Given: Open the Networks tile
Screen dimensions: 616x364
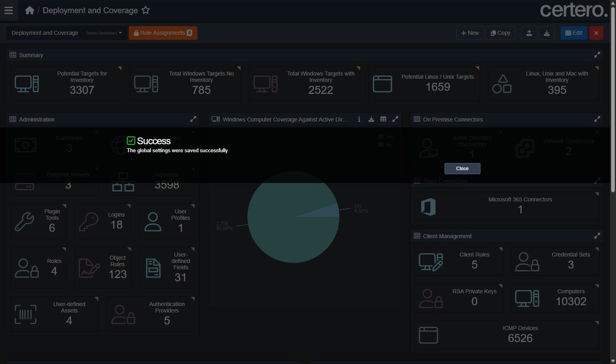Looking at the screenshot, I should (x=151, y=181).
